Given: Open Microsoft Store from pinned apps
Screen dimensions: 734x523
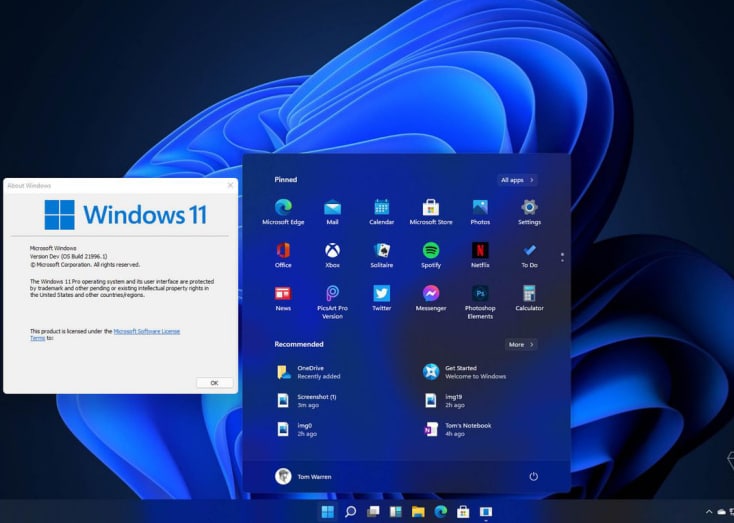Looking at the screenshot, I should pos(431,212).
